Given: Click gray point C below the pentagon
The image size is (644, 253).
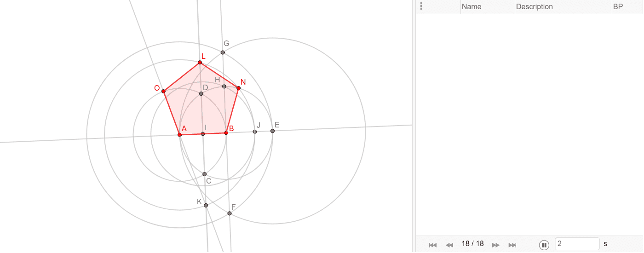Looking at the screenshot, I should [x=205, y=174].
